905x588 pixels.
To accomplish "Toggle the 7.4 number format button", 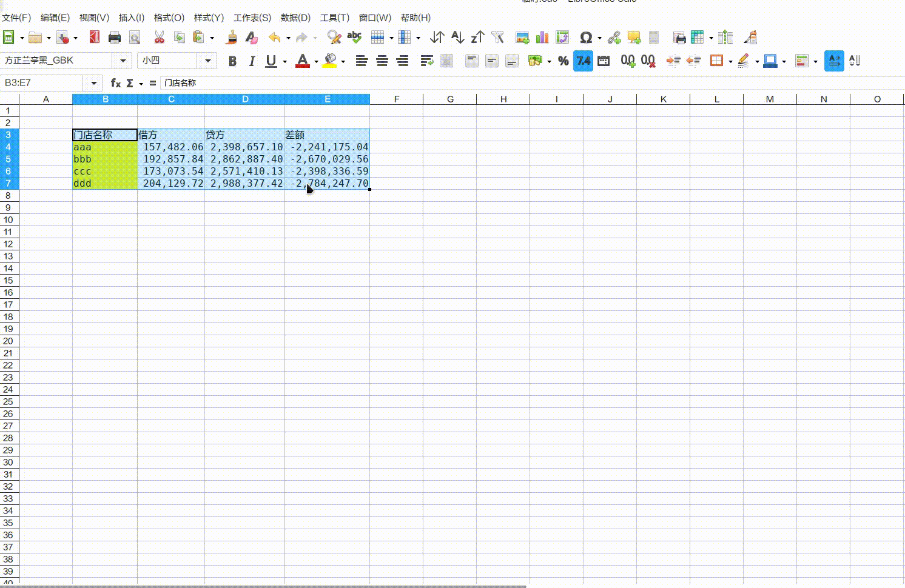I will [x=583, y=61].
